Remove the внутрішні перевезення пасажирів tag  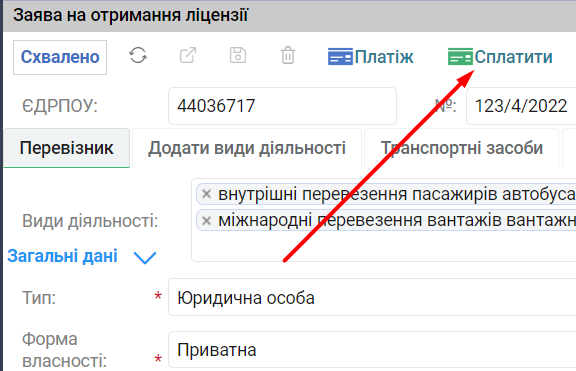(206, 194)
